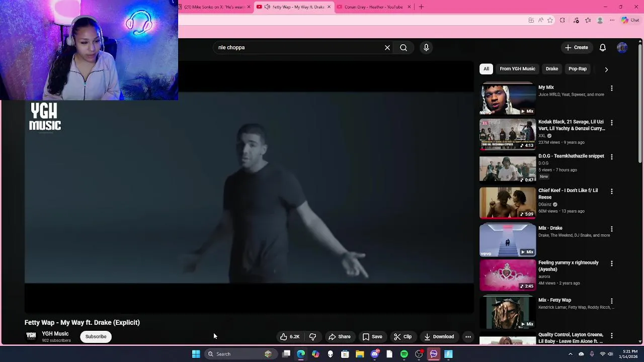Open options for D.O.G Teamkhathazile snippet
Image resolution: width=644 pixels, height=362 pixels.
(x=612, y=157)
